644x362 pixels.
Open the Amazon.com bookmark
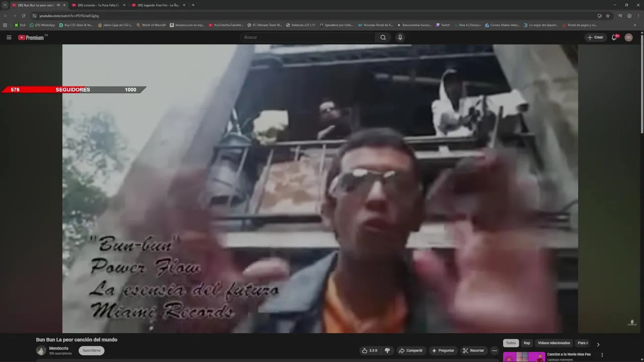coord(187,25)
